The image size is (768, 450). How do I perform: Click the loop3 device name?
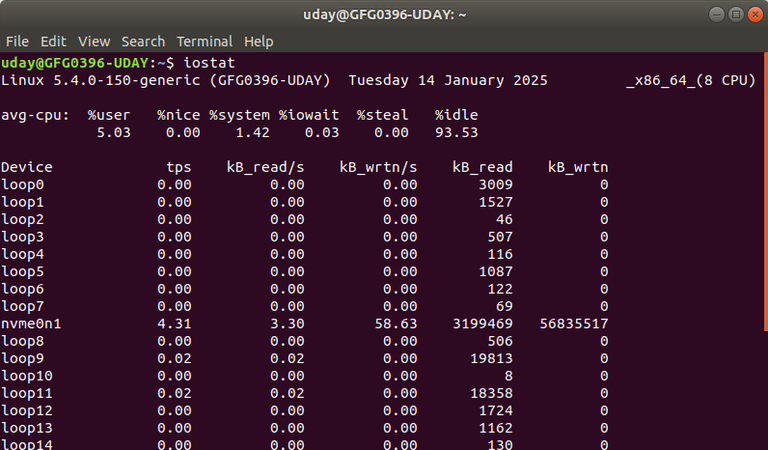click(23, 237)
